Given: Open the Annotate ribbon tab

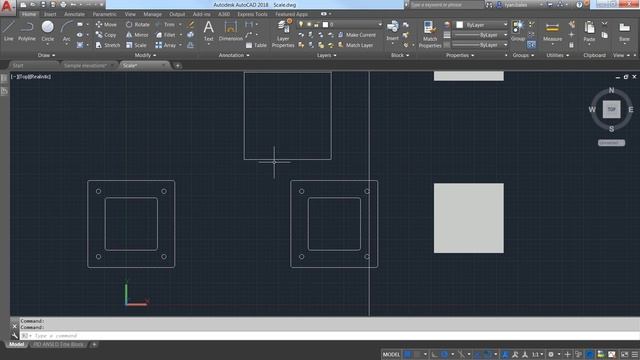Looking at the screenshot, I should coord(74,14).
